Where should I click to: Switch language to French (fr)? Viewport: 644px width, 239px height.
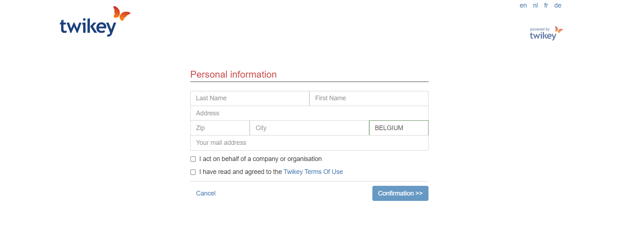pyautogui.click(x=546, y=5)
